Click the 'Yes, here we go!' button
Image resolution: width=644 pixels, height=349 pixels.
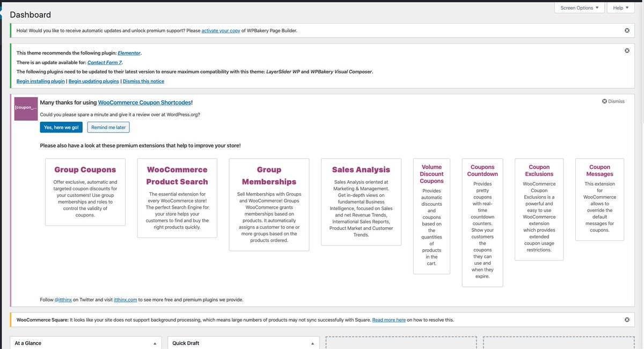tap(61, 128)
